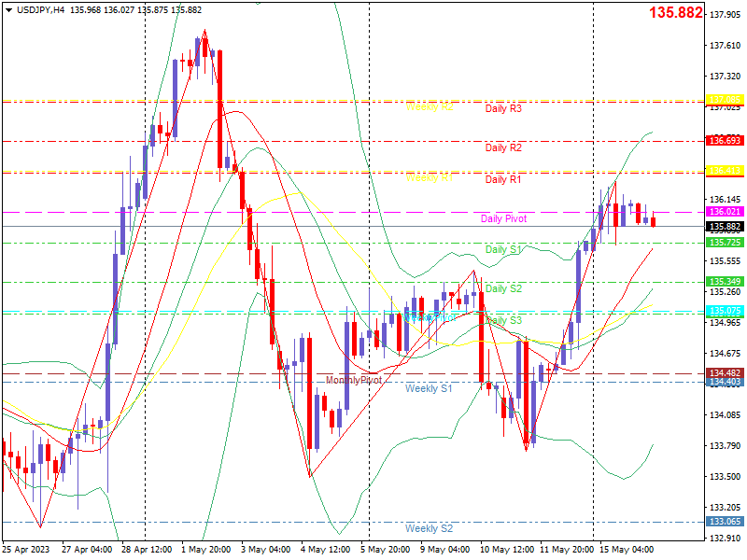Viewport: 747px width, 560px height.
Task: Select the 1 May 20:00 time-axis label
Action: click(205, 550)
